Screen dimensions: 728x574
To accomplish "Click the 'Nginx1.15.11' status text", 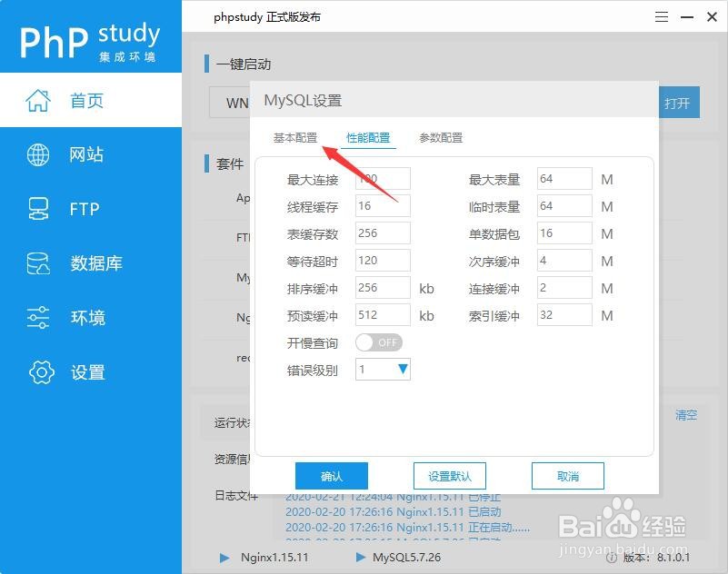I will 274,558.
